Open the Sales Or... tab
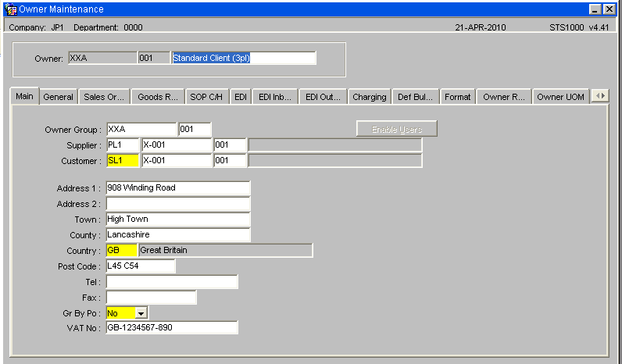 pyautogui.click(x=104, y=97)
